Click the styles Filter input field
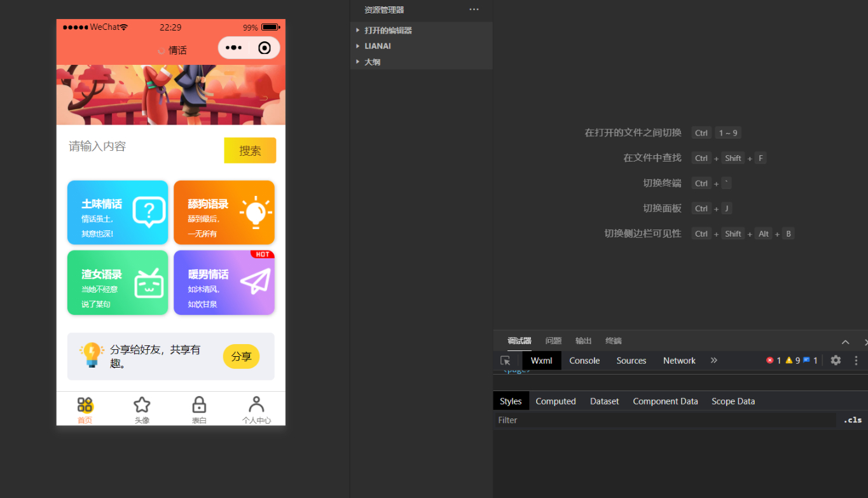This screenshot has height=498, width=868. (665, 420)
